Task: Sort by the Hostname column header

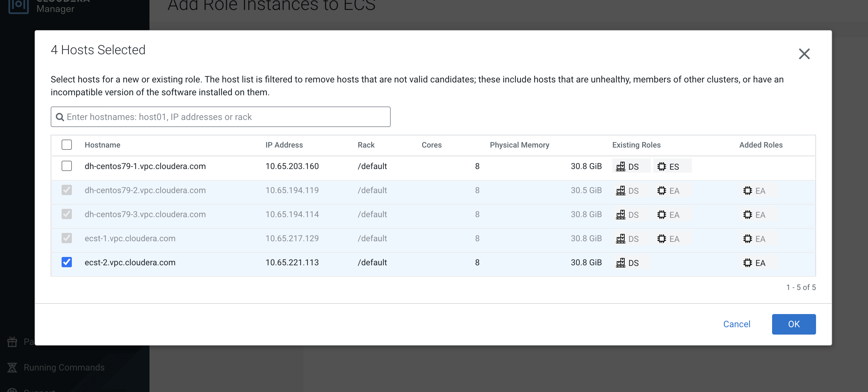Action: [102, 145]
